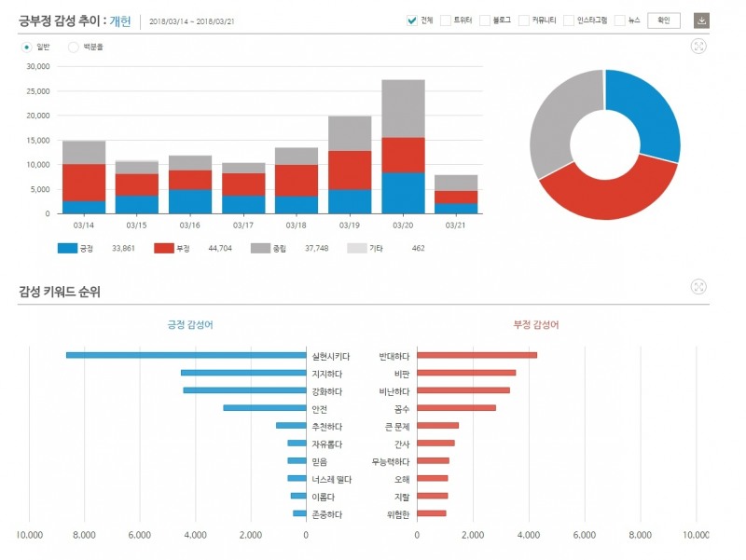The width and height of the screenshot is (746, 560).
Task: Click the 확인 button
Action: click(664, 20)
